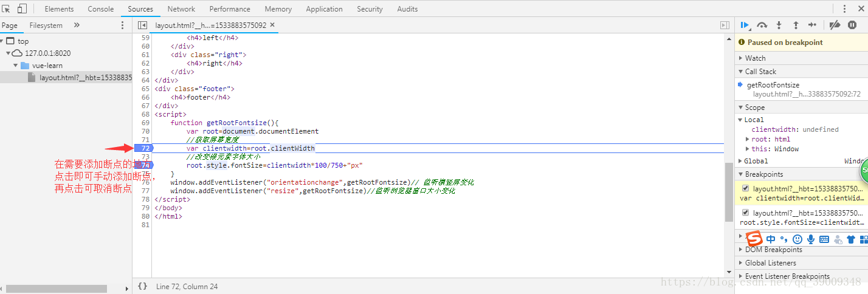Switch to the Application tab
The image size is (868, 294).
click(x=324, y=9)
